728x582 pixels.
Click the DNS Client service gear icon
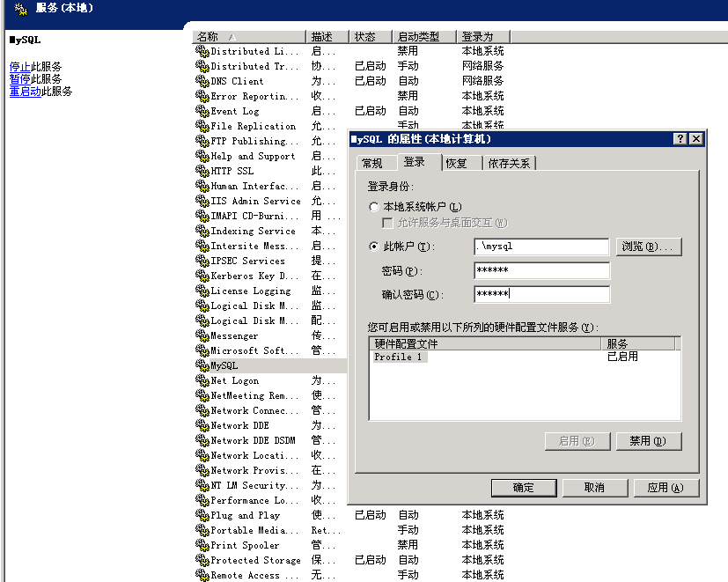coord(202,81)
